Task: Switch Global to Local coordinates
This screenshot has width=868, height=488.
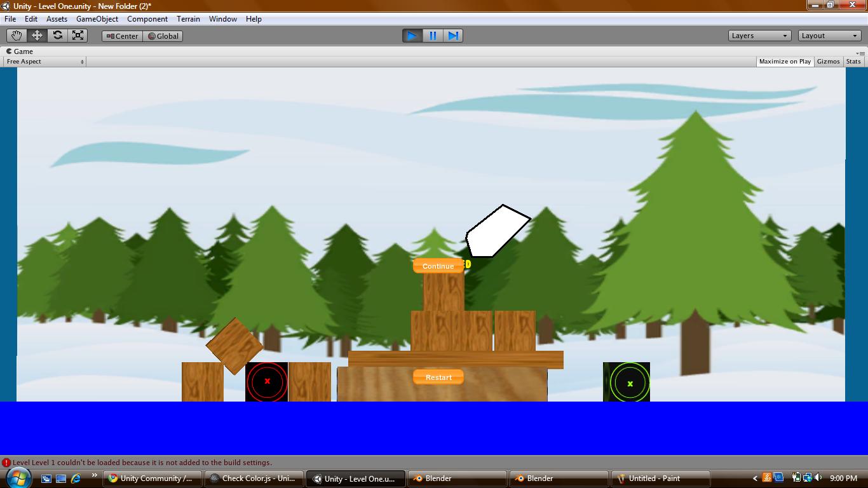Action: 163,36
